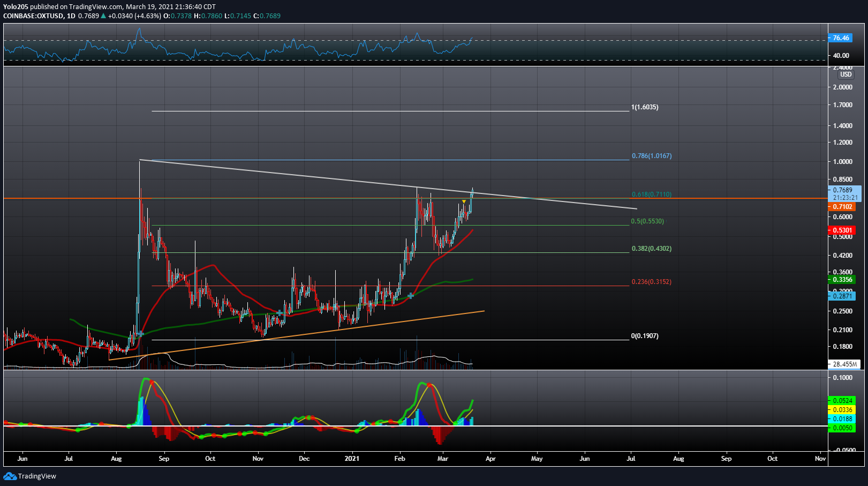Image resolution: width=868 pixels, height=486 pixels.
Task: Click the 0.236(0.3152) Fibonacci level label
Action: tap(652, 282)
